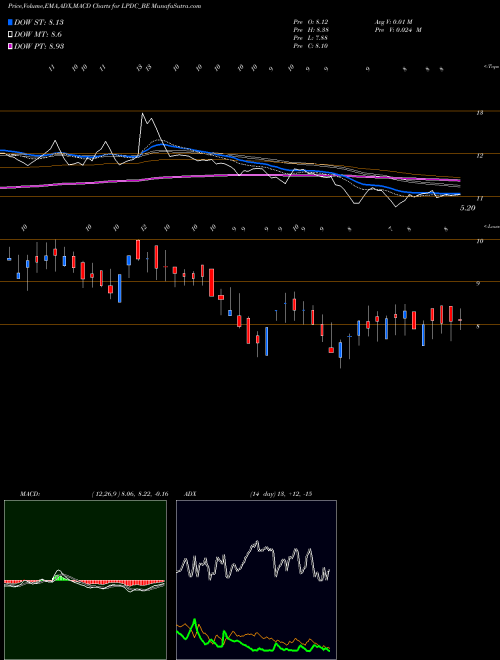Click the blue DOW ST legend swatch
Screen dimensions: 500x660
point(10,22)
